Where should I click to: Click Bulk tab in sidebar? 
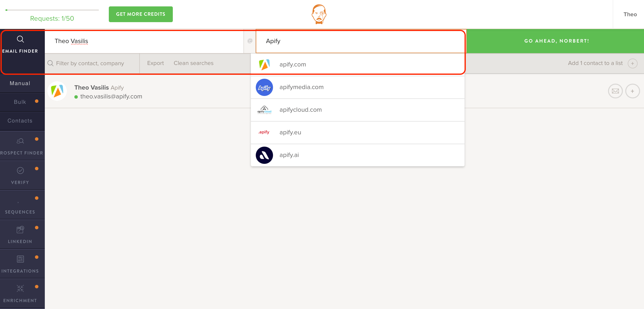pos(19,101)
